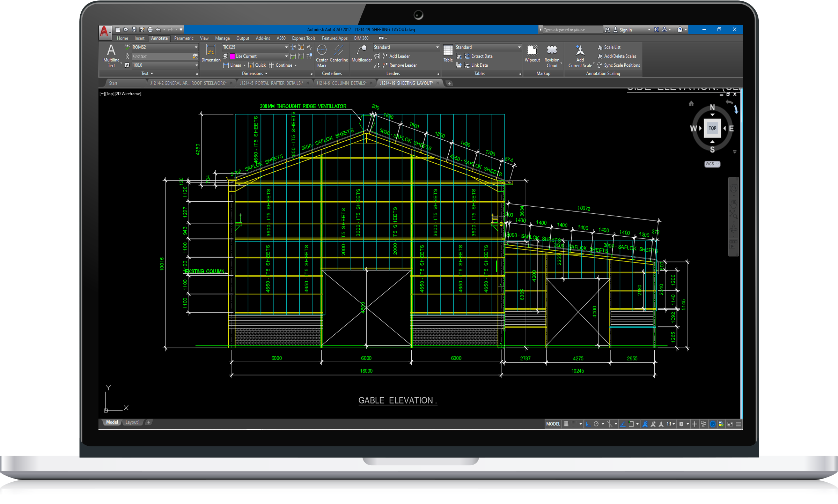This screenshot has height=504, width=838.
Task: Choose the Centerline tool
Action: [x=339, y=53]
